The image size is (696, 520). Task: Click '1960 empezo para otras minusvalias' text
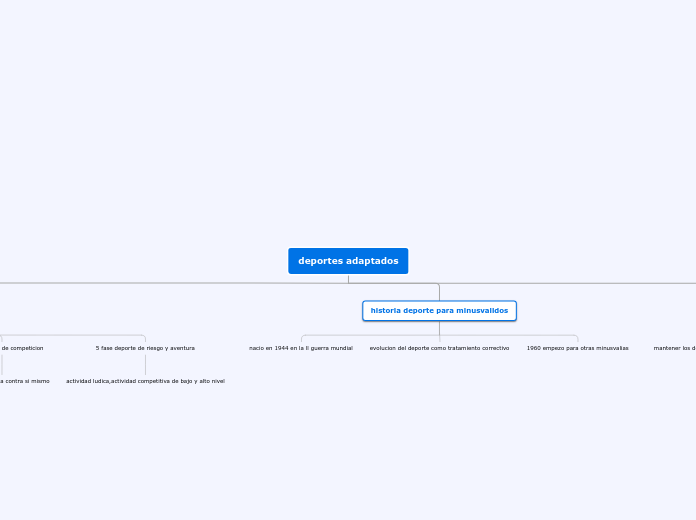point(577,348)
